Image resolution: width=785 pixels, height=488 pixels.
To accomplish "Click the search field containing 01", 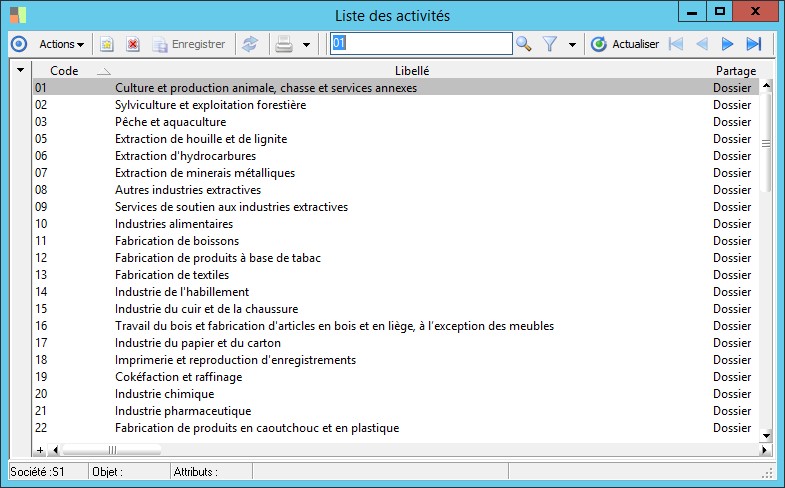I will tap(421, 44).
